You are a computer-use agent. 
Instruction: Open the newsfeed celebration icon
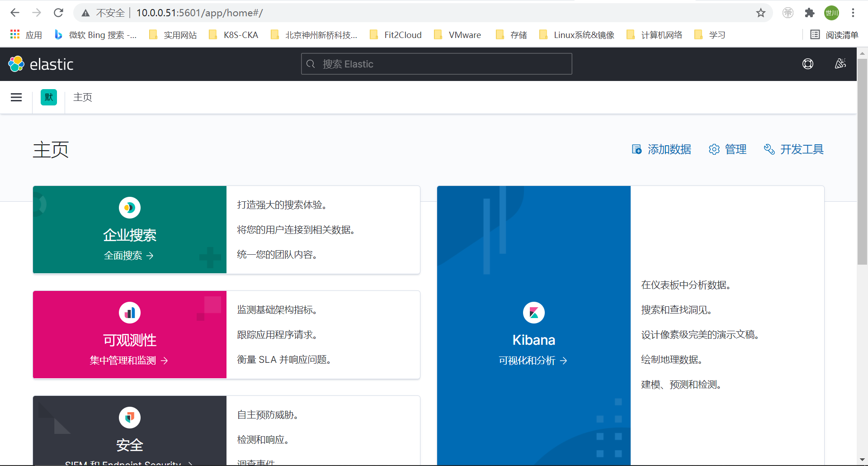click(x=840, y=64)
